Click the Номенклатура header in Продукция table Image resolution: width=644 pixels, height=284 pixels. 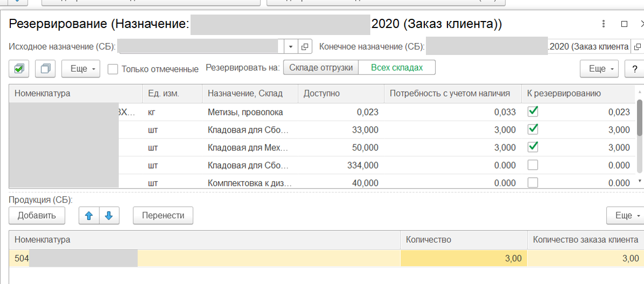[x=205, y=240]
